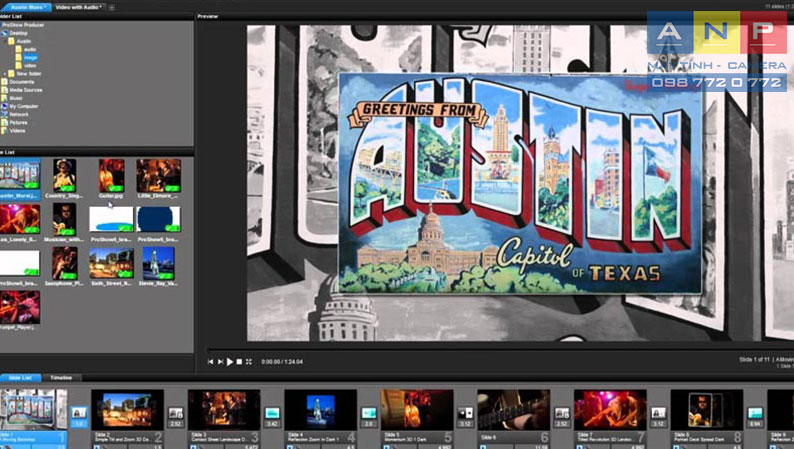The height and width of the screenshot is (449, 794).
Task: Collapse the Austin folder in tree
Action: click(x=6, y=41)
